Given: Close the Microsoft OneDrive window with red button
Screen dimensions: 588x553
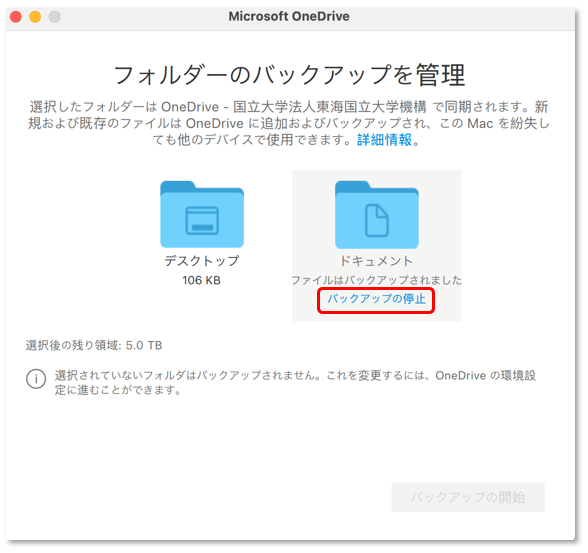Looking at the screenshot, I should 16,16.
